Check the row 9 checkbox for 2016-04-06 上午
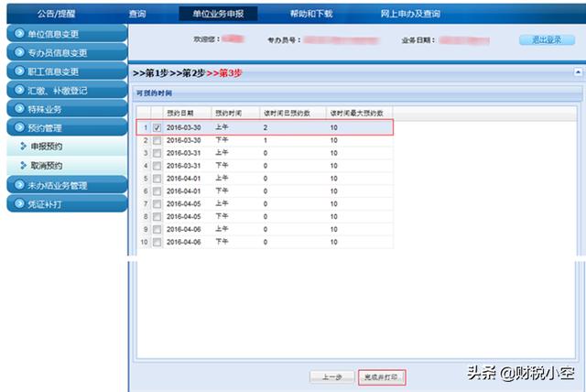 click(x=157, y=230)
